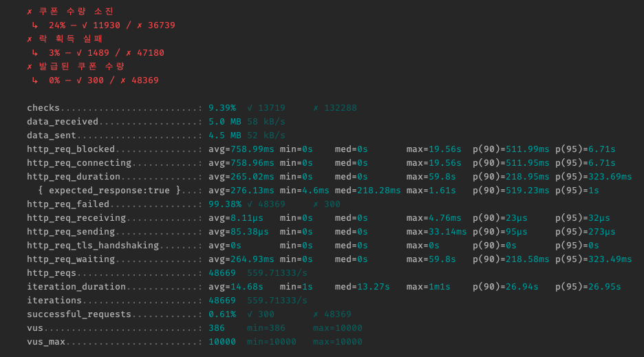This screenshot has width=644, height=357.
Task: Click min=10000 in the vus_max row
Action: (x=272, y=342)
